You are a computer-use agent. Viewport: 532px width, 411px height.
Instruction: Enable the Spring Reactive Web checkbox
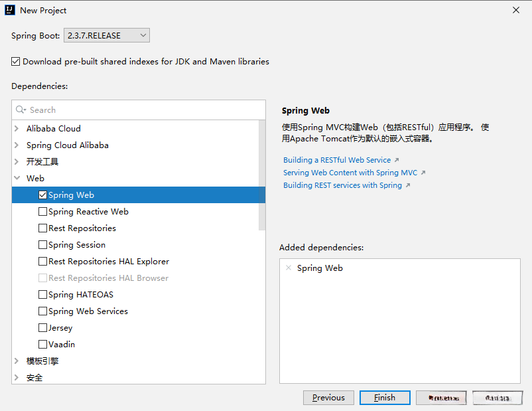pyautogui.click(x=43, y=212)
